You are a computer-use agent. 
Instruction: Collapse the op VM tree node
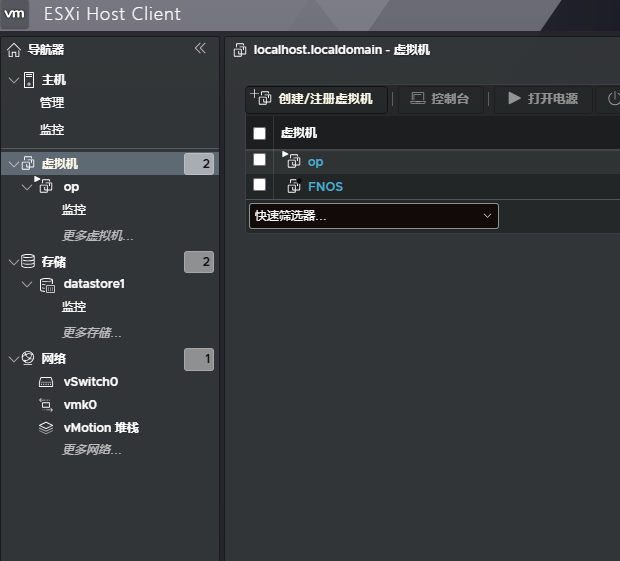[27, 187]
